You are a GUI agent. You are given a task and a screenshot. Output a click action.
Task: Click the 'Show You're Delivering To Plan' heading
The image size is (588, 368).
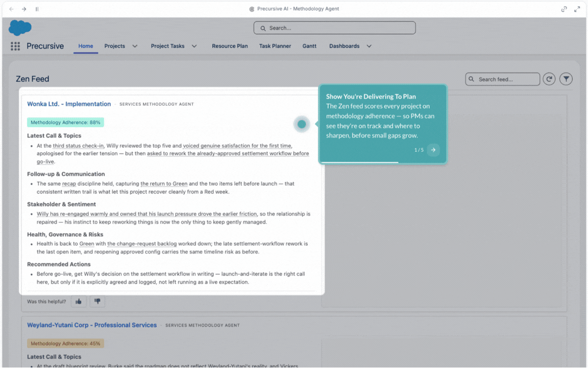pos(371,97)
